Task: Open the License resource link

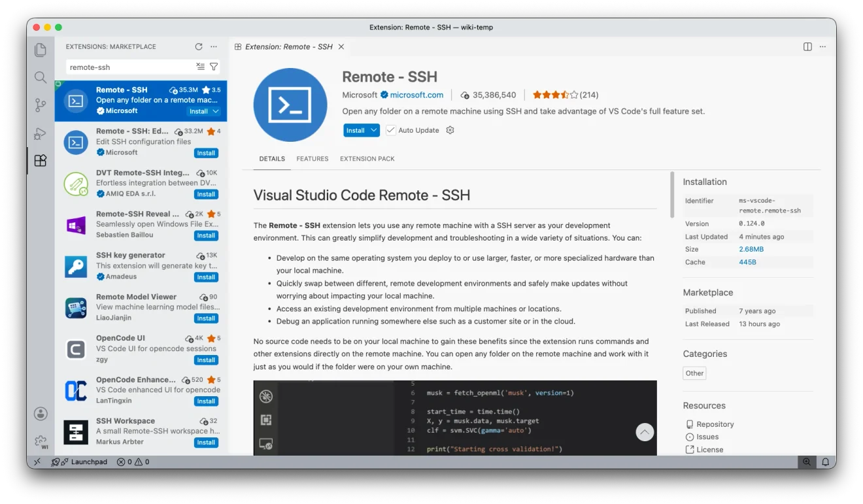Action: point(710,450)
